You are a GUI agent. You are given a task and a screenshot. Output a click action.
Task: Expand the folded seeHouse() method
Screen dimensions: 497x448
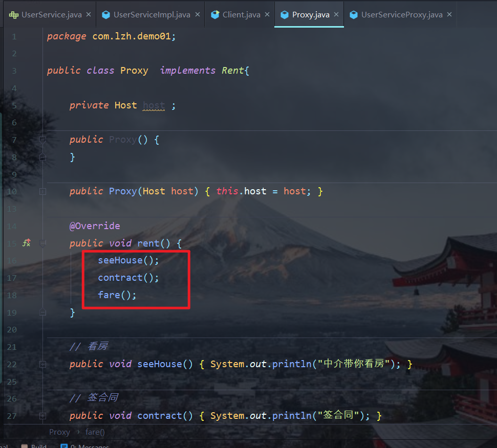42,365
